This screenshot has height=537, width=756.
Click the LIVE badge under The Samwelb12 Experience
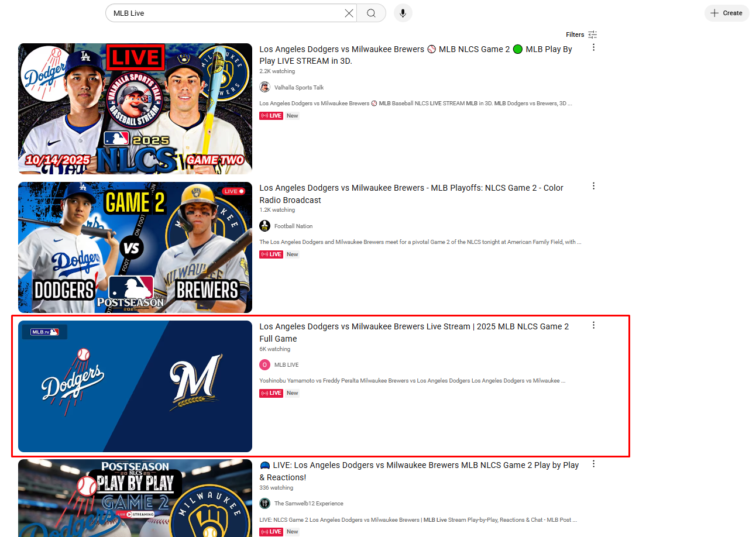[272, 532]
